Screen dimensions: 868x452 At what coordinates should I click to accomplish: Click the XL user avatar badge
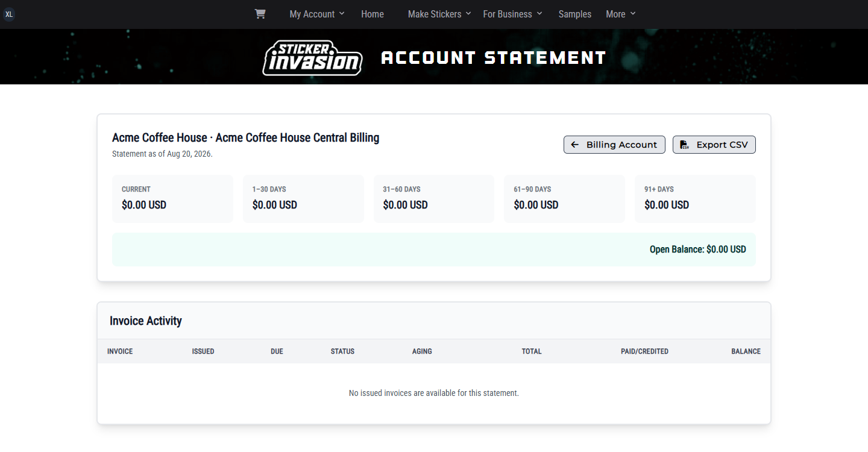click(9, 14)
